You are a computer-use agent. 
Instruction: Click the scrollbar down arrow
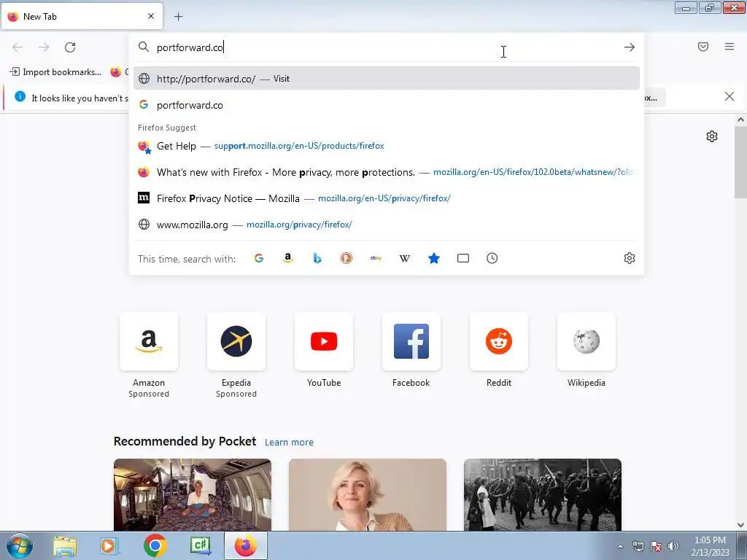click(x=740, y=525)
